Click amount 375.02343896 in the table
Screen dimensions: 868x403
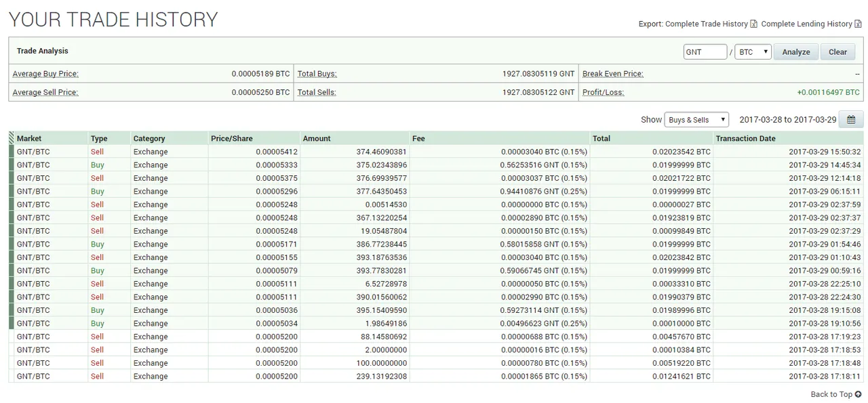382,165
